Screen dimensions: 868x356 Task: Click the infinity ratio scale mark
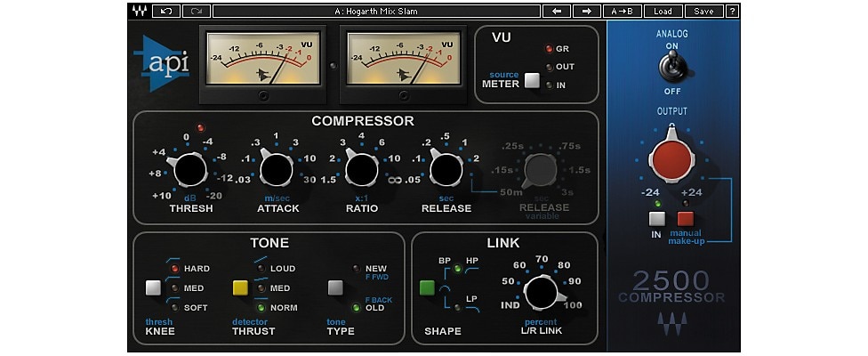coord(395,180)
